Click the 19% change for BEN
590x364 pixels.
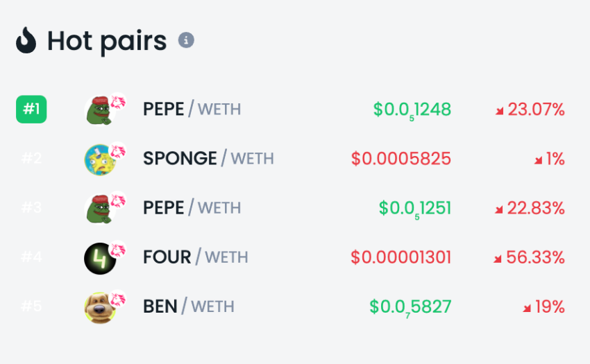(543, 306)
